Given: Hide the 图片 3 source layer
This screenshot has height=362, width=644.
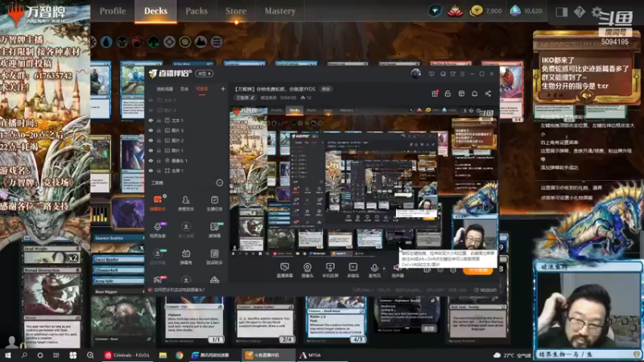Looking at the screenshot, I should (x=151, y=130).
